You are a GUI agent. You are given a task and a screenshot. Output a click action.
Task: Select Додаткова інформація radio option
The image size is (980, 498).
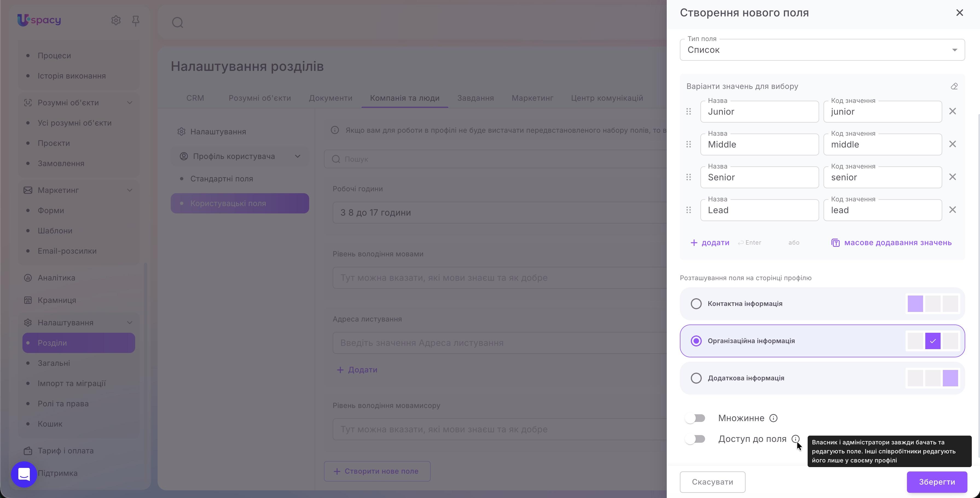pyautogui.click(x=696, y=378)
